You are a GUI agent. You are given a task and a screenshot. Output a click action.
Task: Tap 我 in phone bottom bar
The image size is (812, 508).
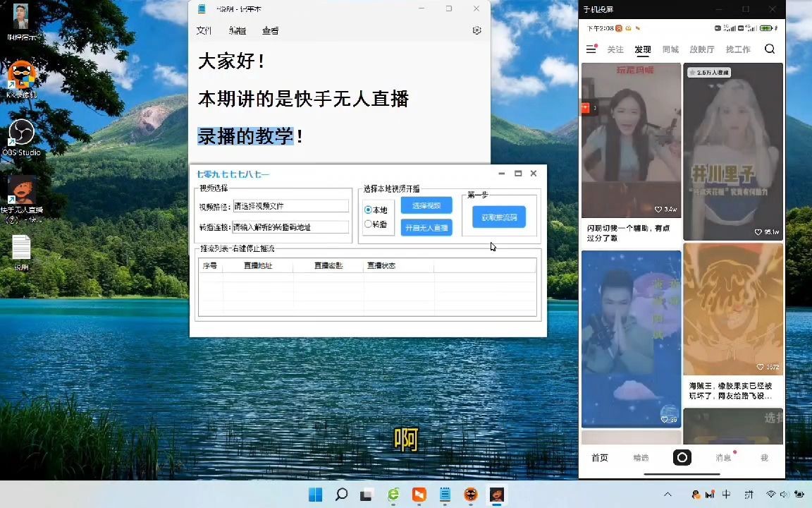point(764,458)
